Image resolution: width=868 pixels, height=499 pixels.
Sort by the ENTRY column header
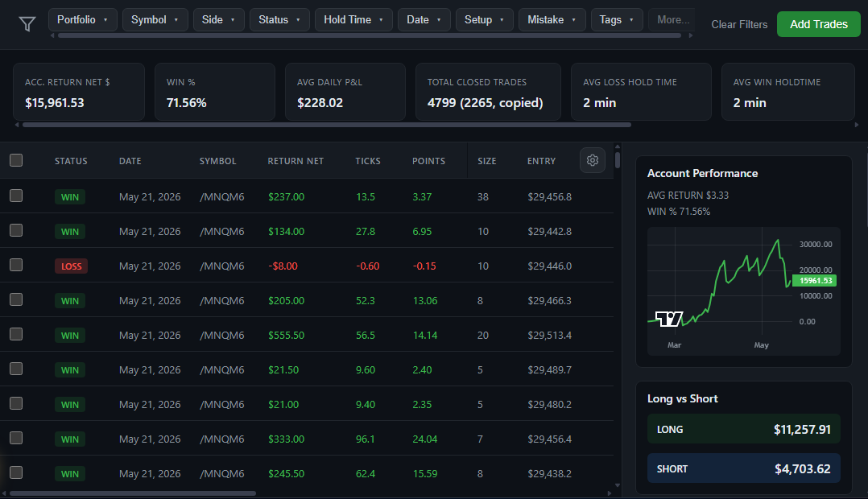[x=541, y=161]
